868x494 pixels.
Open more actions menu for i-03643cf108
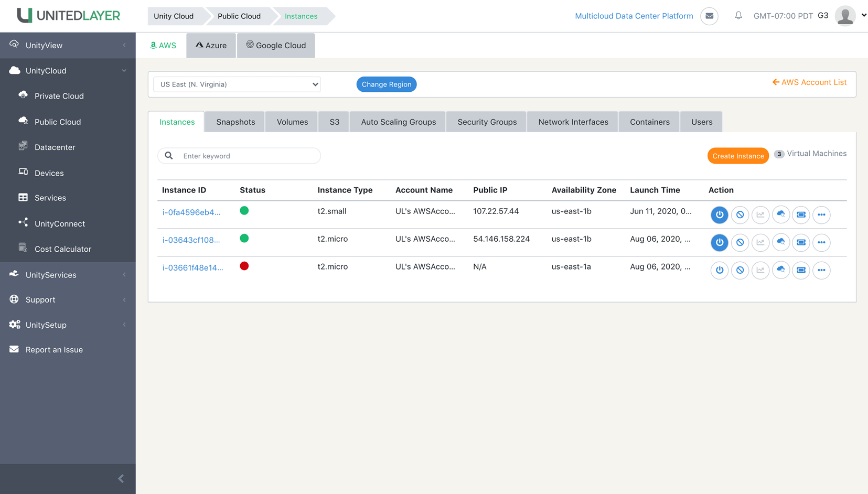[821, 242]
